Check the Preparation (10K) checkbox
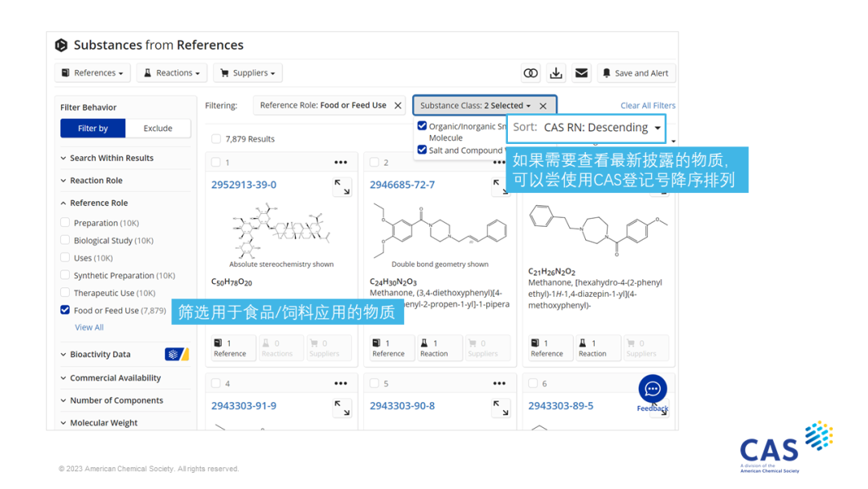The height and width of the screenshot is (489, 868). click(65, 223)
